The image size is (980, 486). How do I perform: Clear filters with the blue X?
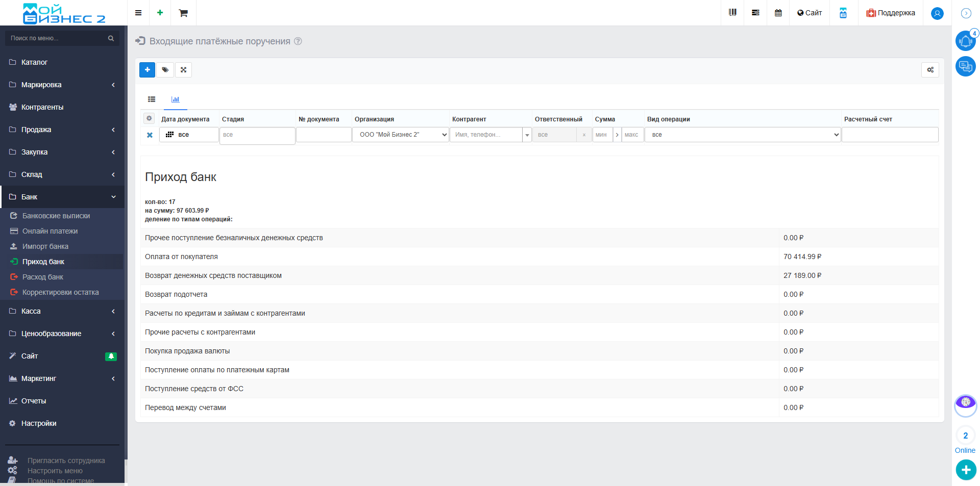coord(150,135)
